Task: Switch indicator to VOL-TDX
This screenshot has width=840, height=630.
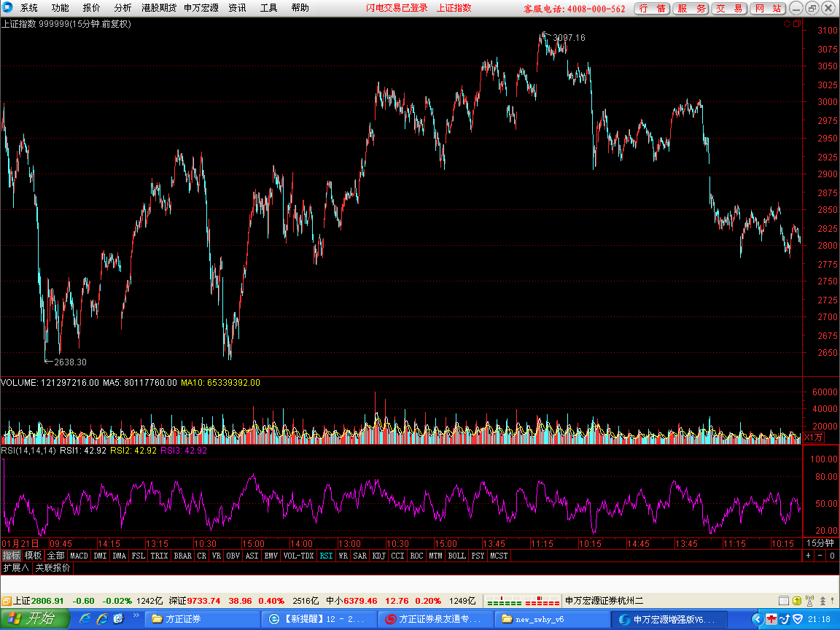Action: coord(298,556)
